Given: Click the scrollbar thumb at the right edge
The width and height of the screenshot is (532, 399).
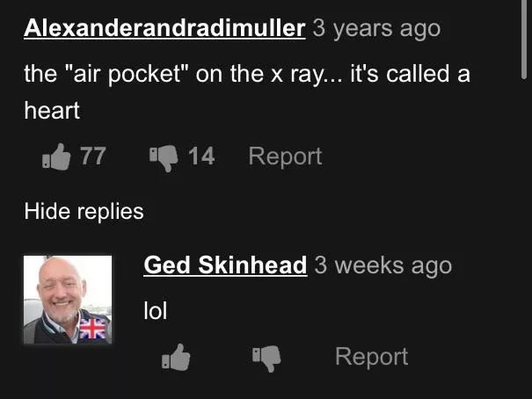Looking at the screenshot, I should point(524,40).
